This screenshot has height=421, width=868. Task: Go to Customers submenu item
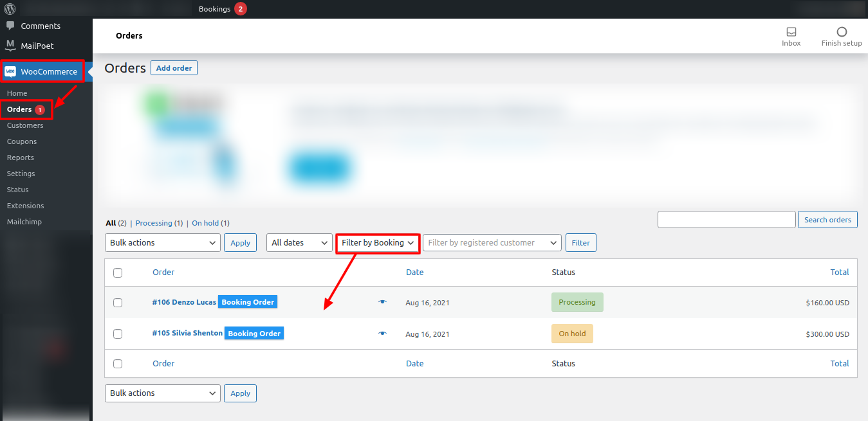pos(25,125)
